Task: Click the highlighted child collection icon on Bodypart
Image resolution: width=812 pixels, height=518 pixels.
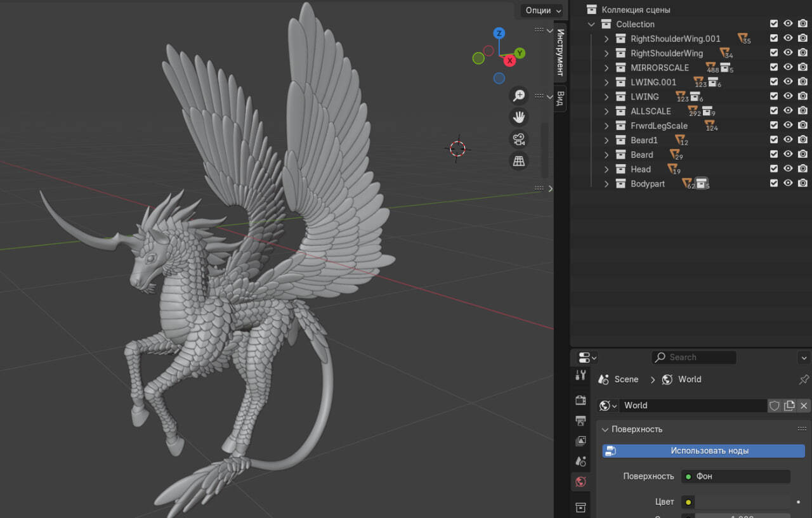Action: [701, 183]
